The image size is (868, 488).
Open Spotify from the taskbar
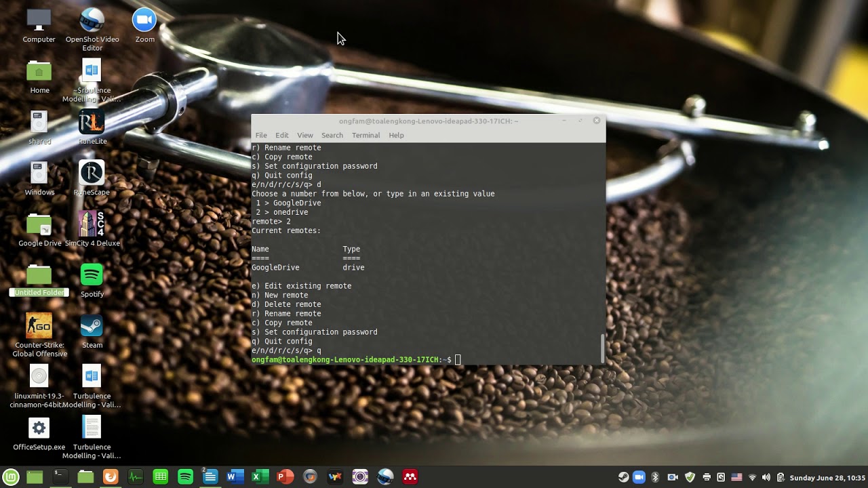185,477
